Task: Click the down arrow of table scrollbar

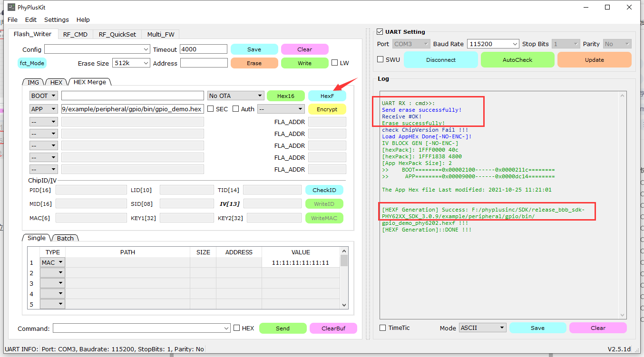Action: tap(344, 305)
